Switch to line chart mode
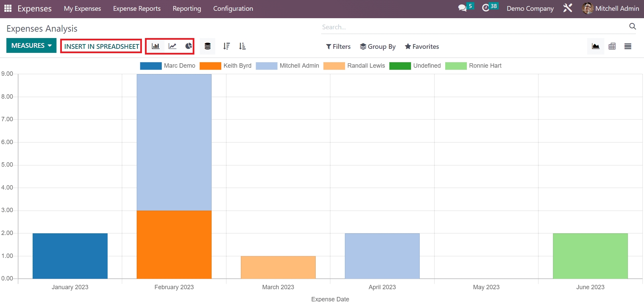The image size is (644, 302). tap(172, 46)
